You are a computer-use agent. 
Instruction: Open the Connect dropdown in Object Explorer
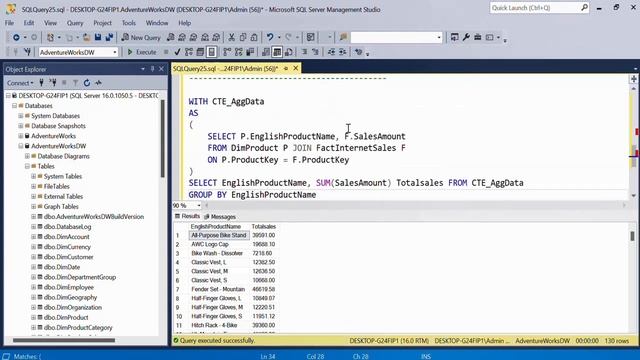point(20,83)
